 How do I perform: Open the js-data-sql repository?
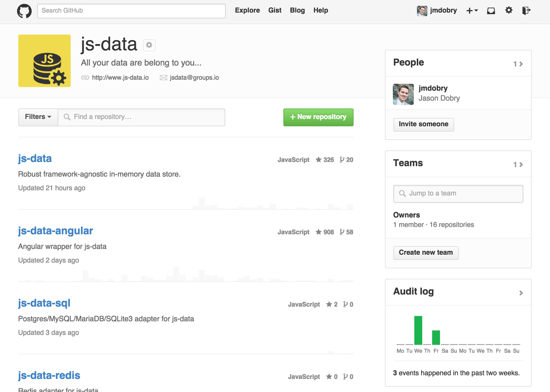click(44, 303)
